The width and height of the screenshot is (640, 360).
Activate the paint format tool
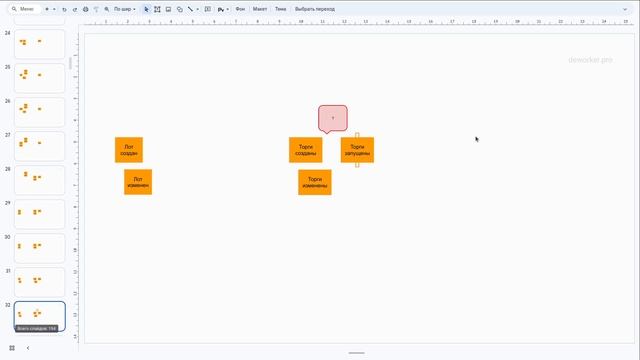point(96,9)
